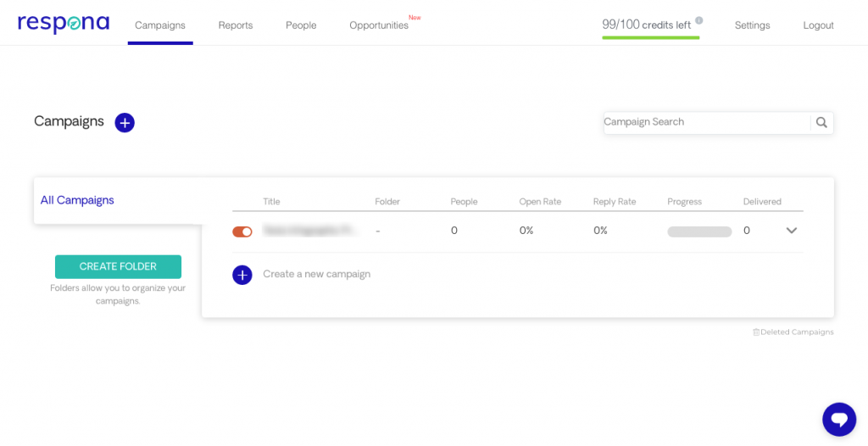Click the Respona logo
Screen dimensions: 868x446
64,24
